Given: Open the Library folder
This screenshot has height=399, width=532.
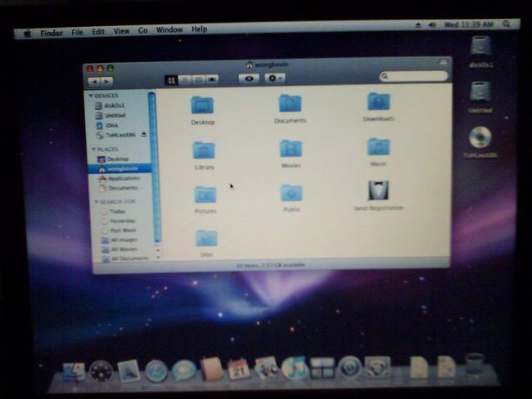Looking at the screenshot, I should coord(204,150).
